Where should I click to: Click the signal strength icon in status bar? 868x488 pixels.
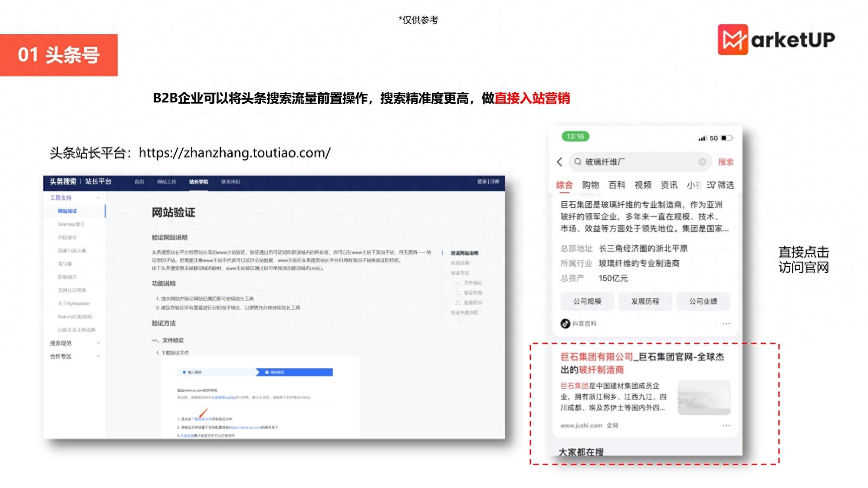tap(703, 138)
